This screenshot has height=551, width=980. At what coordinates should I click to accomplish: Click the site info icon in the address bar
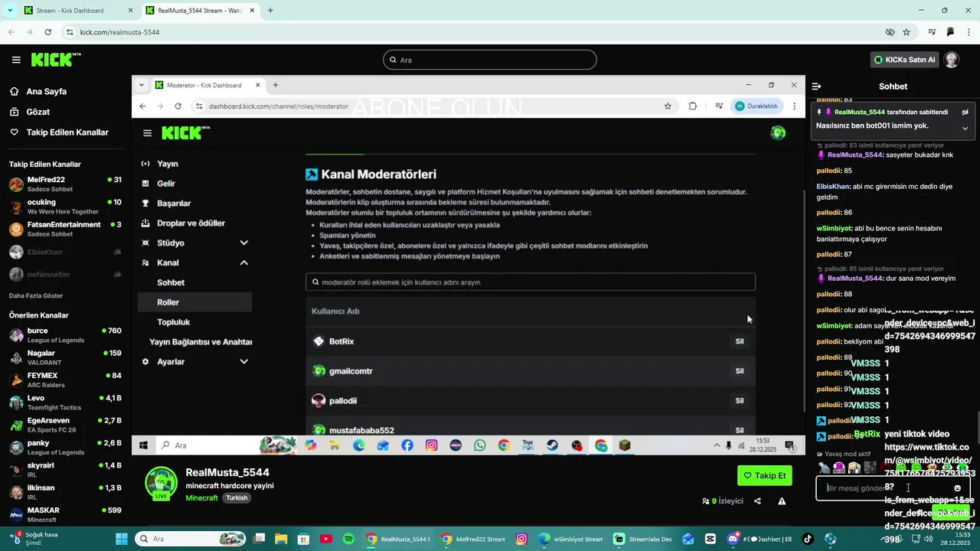(70, 32)
